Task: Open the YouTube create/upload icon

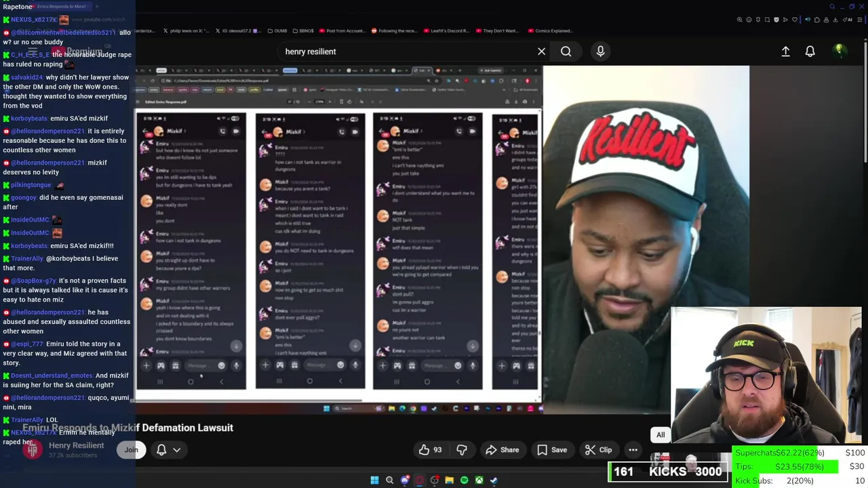Action: (x=785, y=52)
